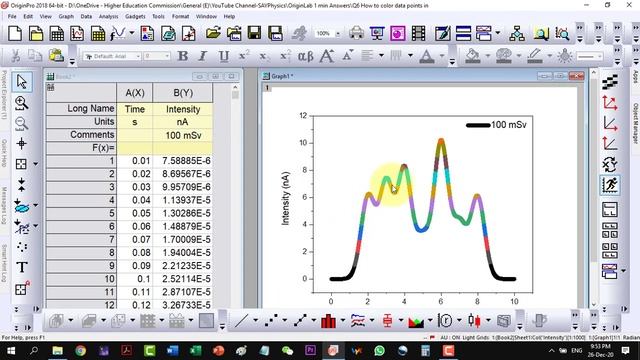The image size is (640, 360).
Task: Click the Line plot button in bottom toolbar
Action: tap(241, 321)
